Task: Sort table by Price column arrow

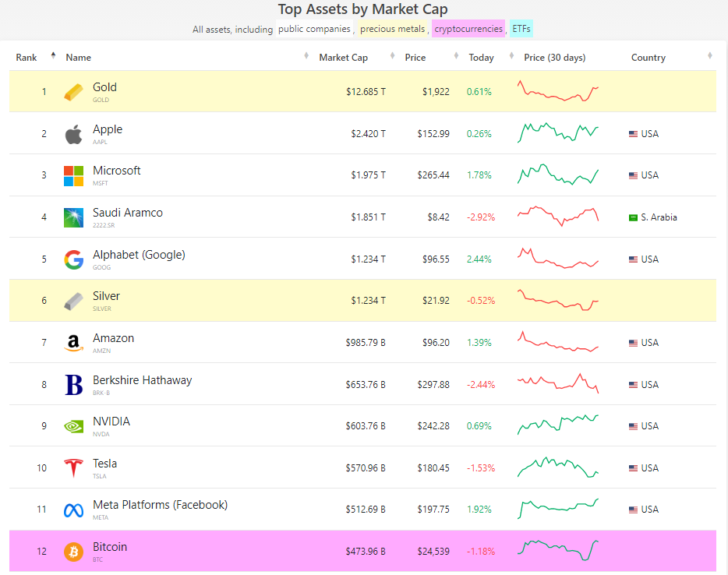Action: point(456,55)
